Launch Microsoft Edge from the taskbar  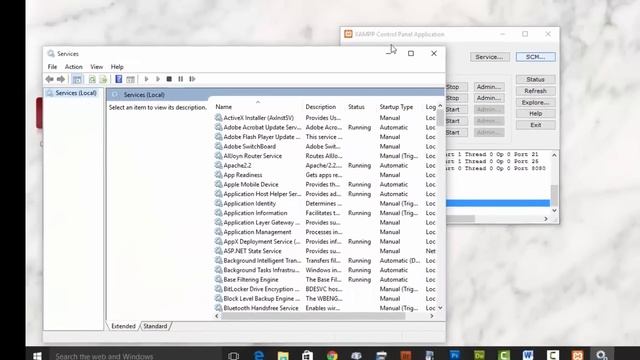[259, 356]
